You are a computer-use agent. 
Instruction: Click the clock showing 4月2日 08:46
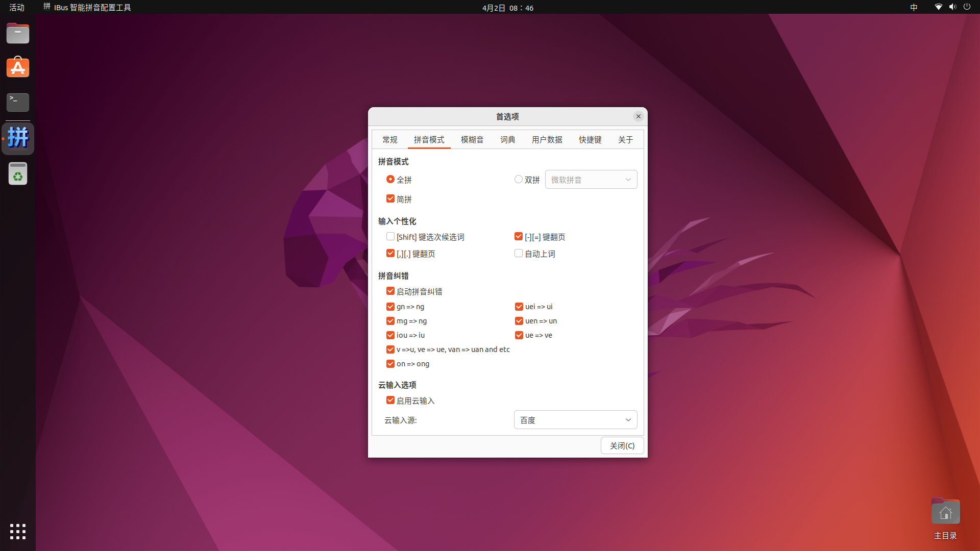tap(507, 8)
